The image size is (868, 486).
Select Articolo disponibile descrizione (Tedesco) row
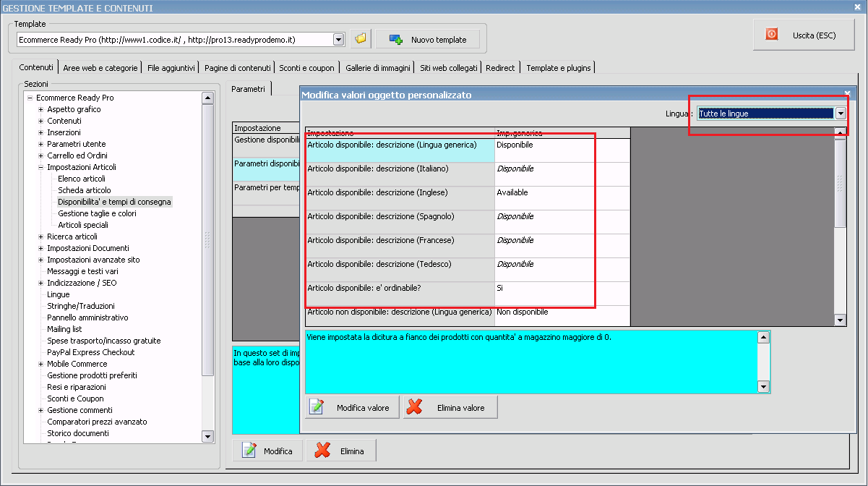click(468, 270)
